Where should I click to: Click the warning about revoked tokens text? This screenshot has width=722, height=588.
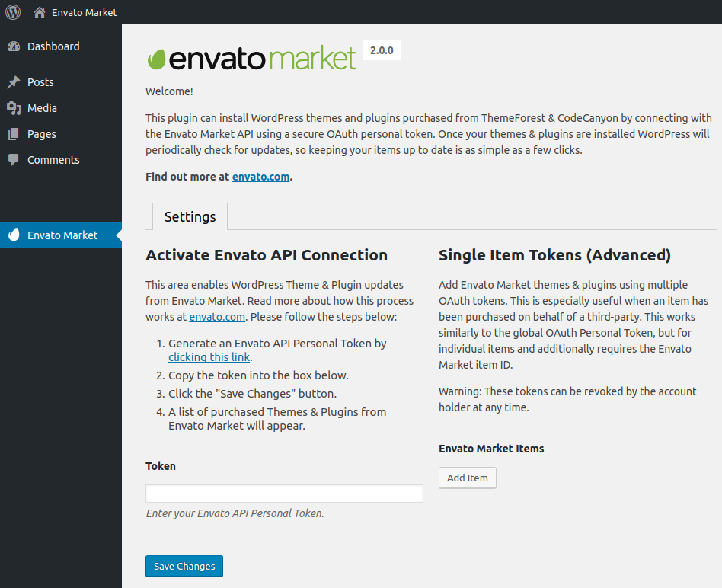(567, 399)
